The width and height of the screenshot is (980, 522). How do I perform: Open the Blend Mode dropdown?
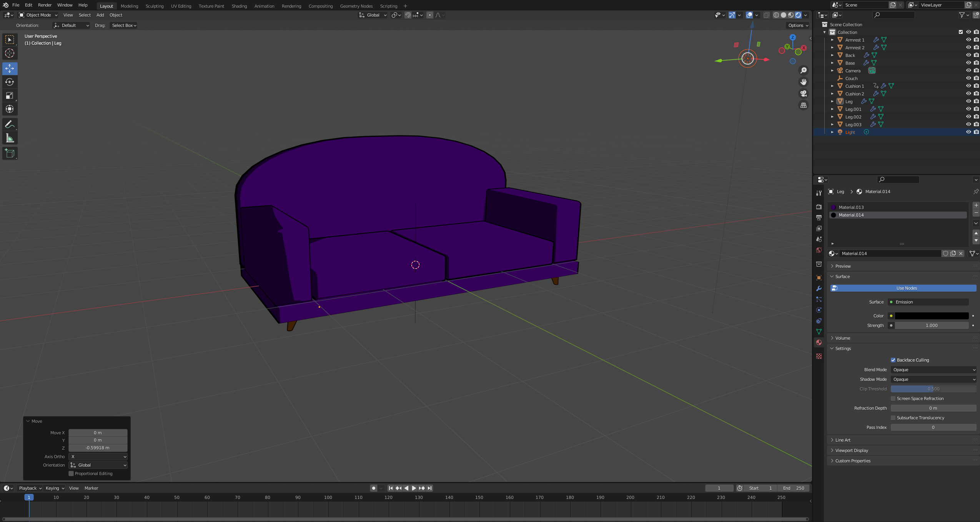click(933, 370)
